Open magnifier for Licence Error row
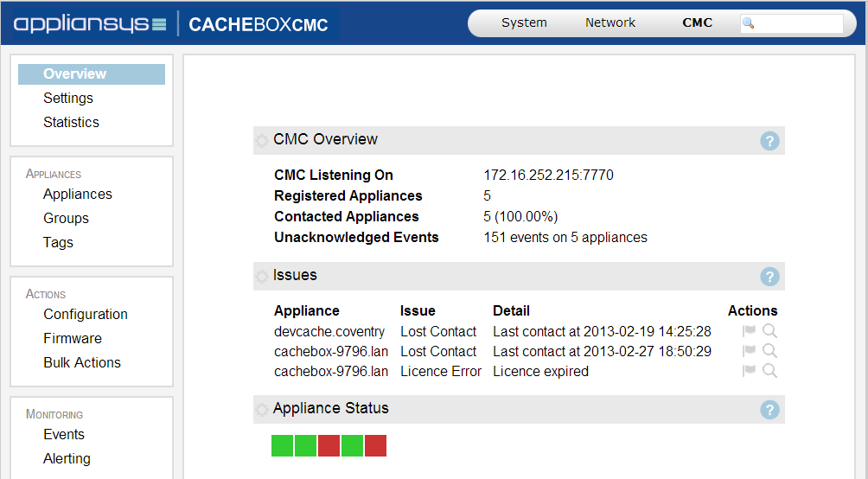 coord(769,370)
